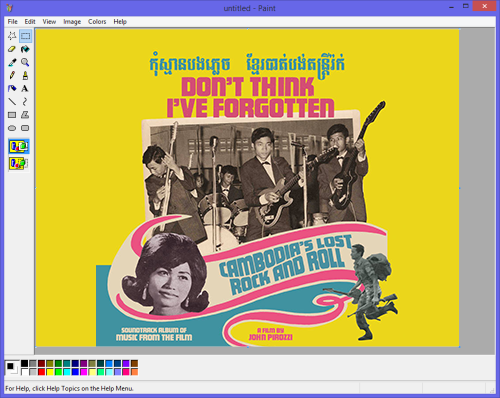Select the dark red (maroon) swatch
500x398 pixels.
[x=41, y=363]
